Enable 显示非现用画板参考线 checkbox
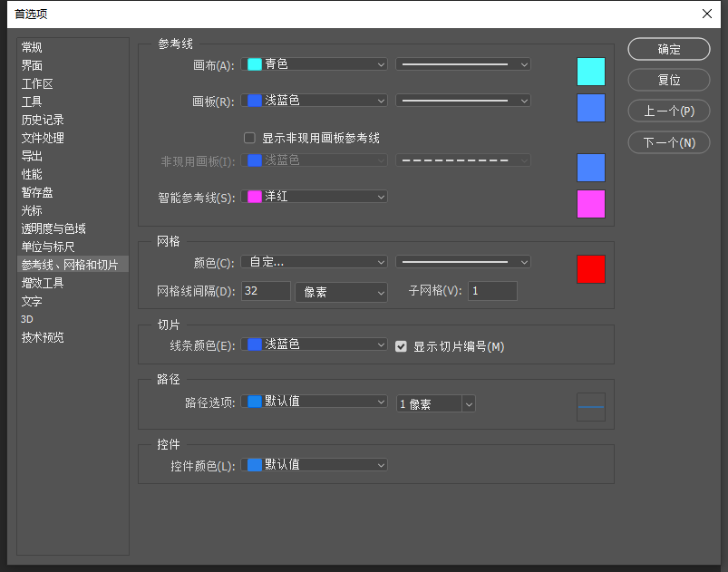728x572 pixels. [250, 138]
